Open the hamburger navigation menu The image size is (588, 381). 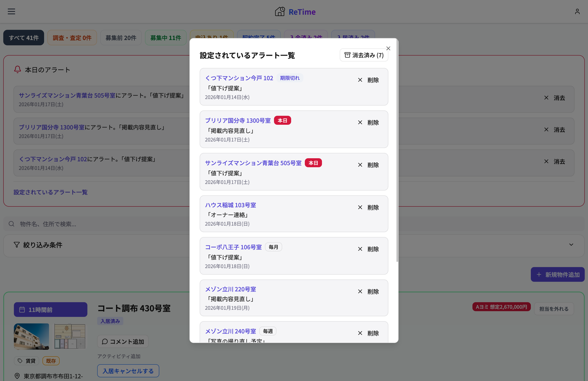[x=11, y=11]
